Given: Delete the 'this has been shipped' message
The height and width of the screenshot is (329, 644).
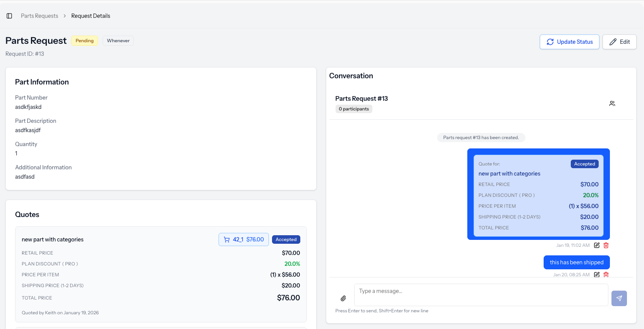Looking at the screenshot, I should pos(606,274).
